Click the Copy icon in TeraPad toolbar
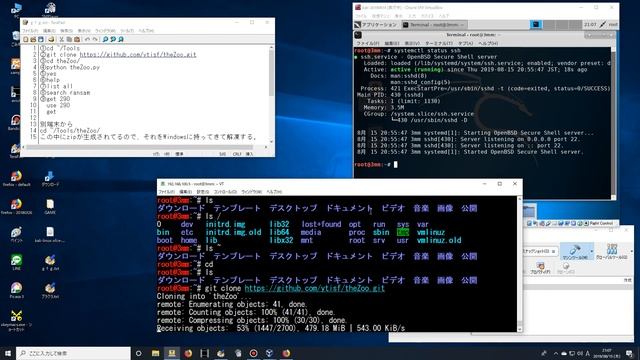 pos(69,39)
